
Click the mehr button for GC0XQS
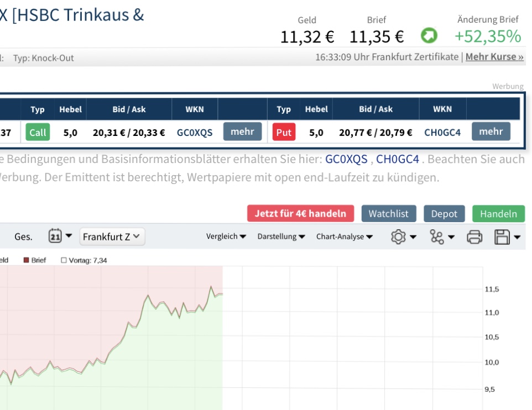coord(242,132)
